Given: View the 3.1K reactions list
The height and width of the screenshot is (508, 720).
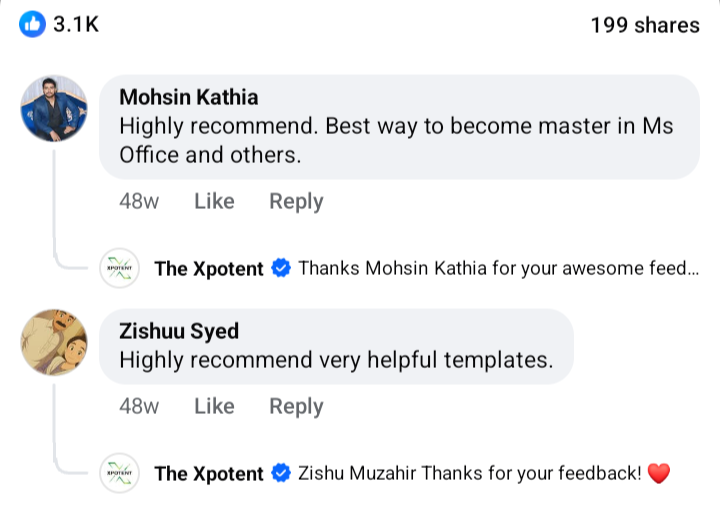Looking at the screenshot, I should pyautogui.click(x=75, y=25).
